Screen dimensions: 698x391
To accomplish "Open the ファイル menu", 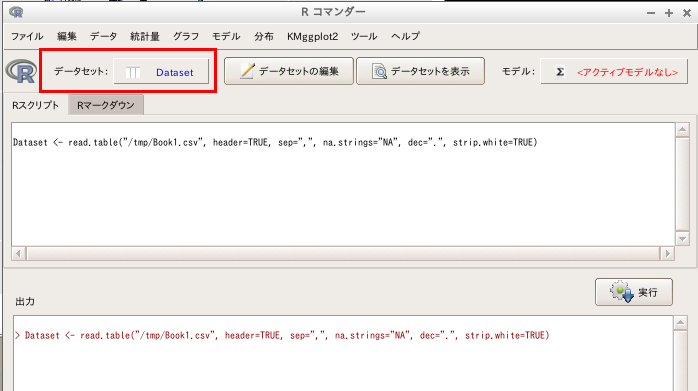I will coord(27,36).
